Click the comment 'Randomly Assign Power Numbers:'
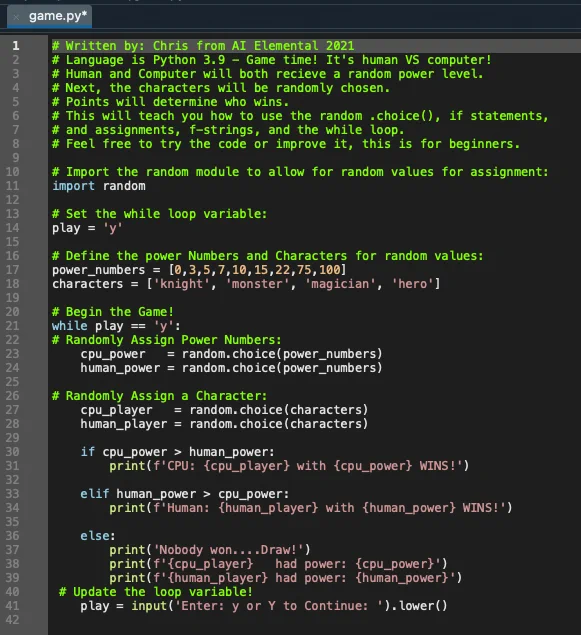The height and width of the screenshot is (635, 581). click(166, 340)
